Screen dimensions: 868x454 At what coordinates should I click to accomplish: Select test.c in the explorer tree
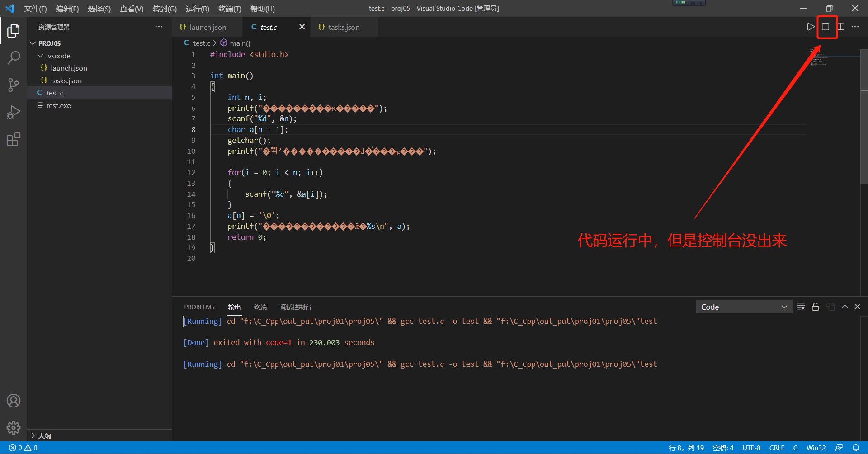click(x=99, y=93)
